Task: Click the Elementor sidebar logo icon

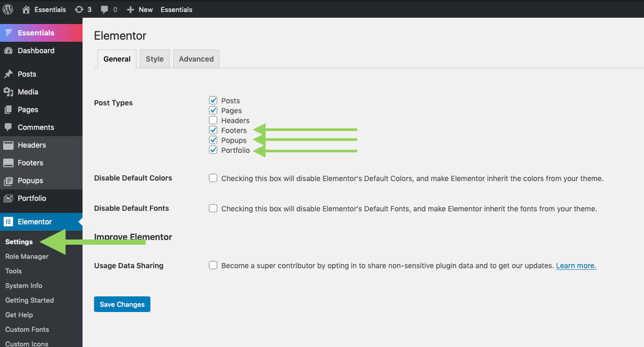Action: click(8, 222)
